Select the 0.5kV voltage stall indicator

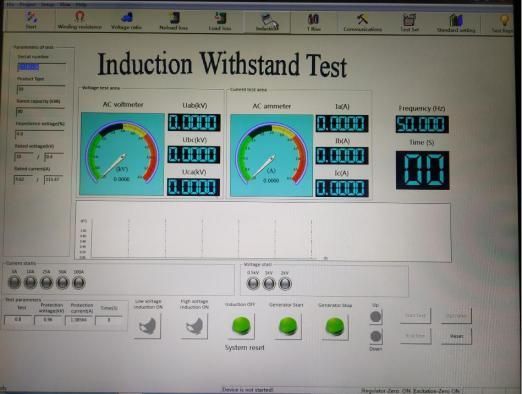tap(253, 284)
